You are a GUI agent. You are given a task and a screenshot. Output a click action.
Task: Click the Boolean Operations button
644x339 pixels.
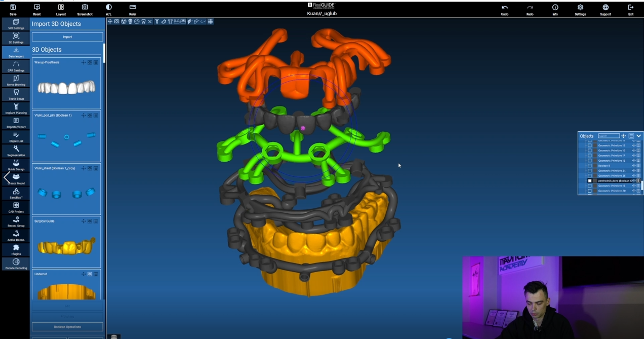67,327
